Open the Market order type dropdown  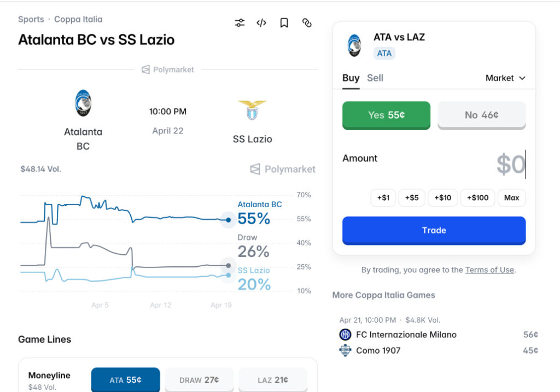click(x=505, y=78)
